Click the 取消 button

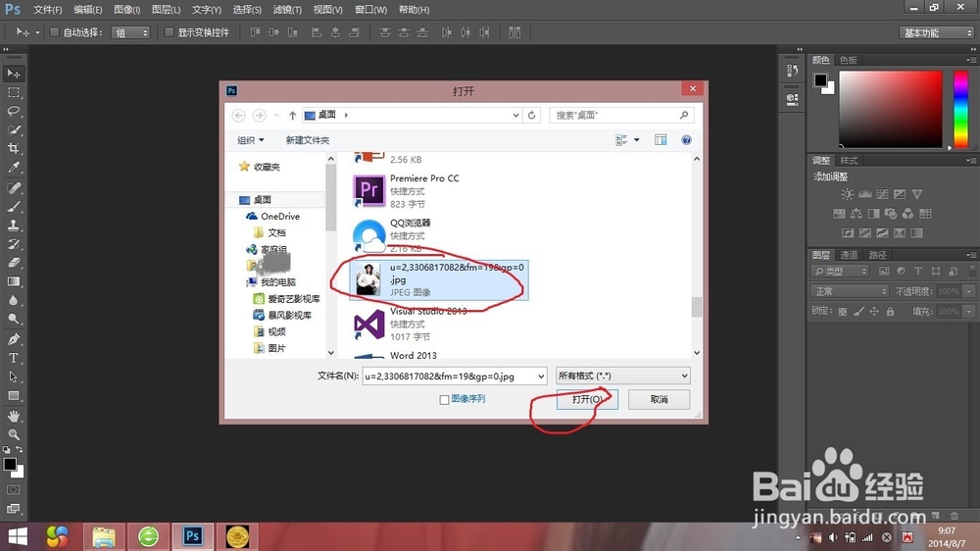pos(659,400)
